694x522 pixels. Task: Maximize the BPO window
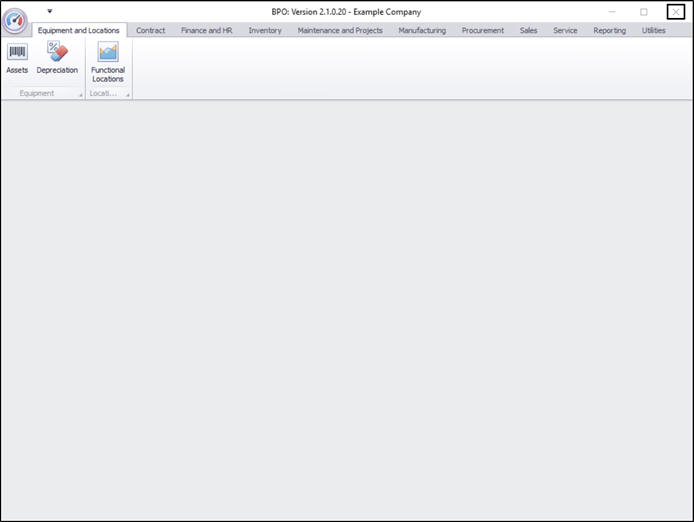644,12
